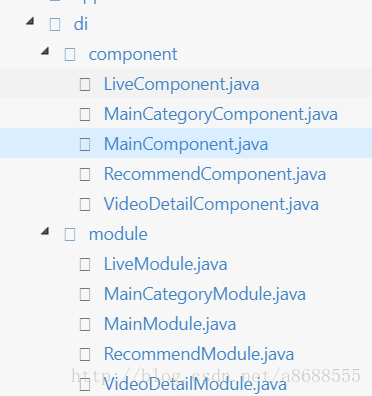Viewport: 372px width, 396px height.
Task: Click the di folder icon
Action: (x=55, y=25)
